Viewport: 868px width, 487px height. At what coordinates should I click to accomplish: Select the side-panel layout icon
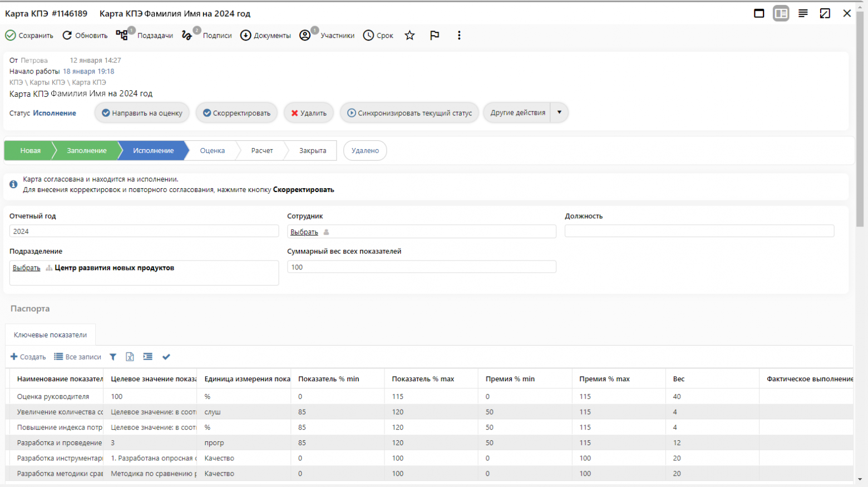781,13
